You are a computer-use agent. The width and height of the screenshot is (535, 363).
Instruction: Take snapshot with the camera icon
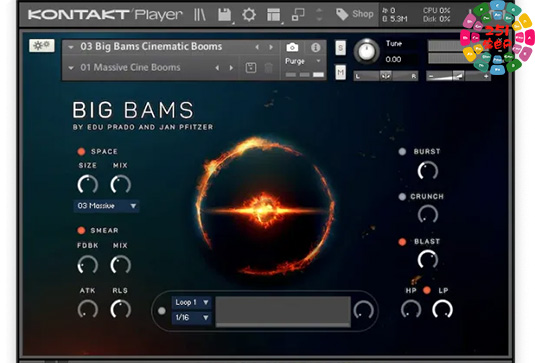pos(292,47)
